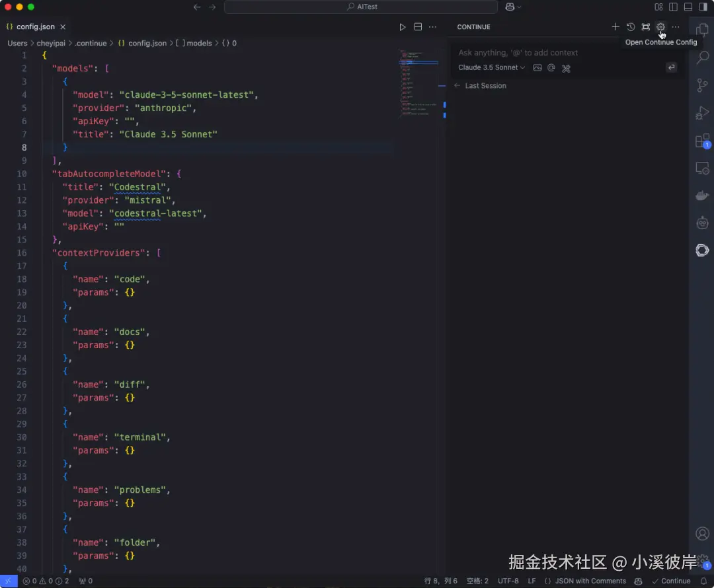Run the config.json file with play icon
This screenshot has width=714, height=588.
[x=402, y=27]
